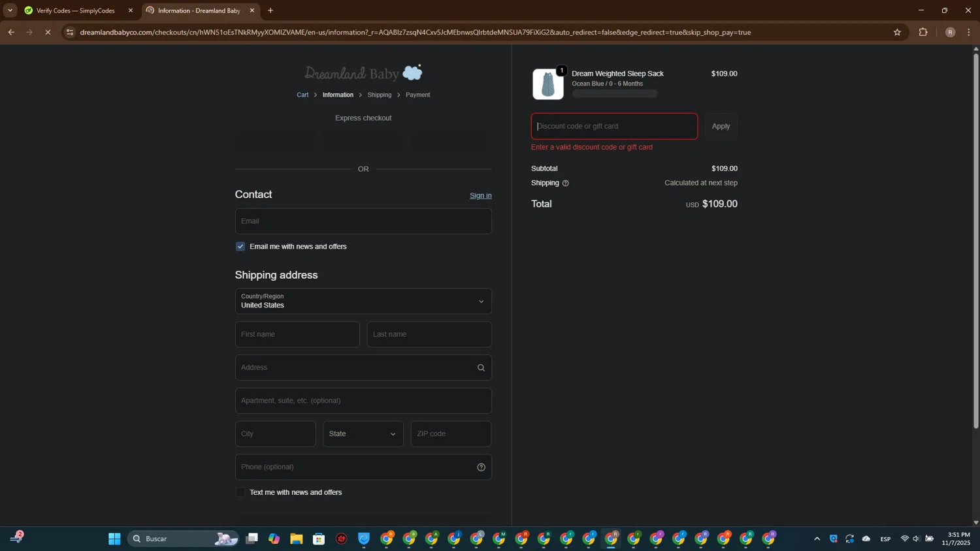The image size is (980, 551).
Task: Open the OneDrive cloud tray icon
Action: 866,539
